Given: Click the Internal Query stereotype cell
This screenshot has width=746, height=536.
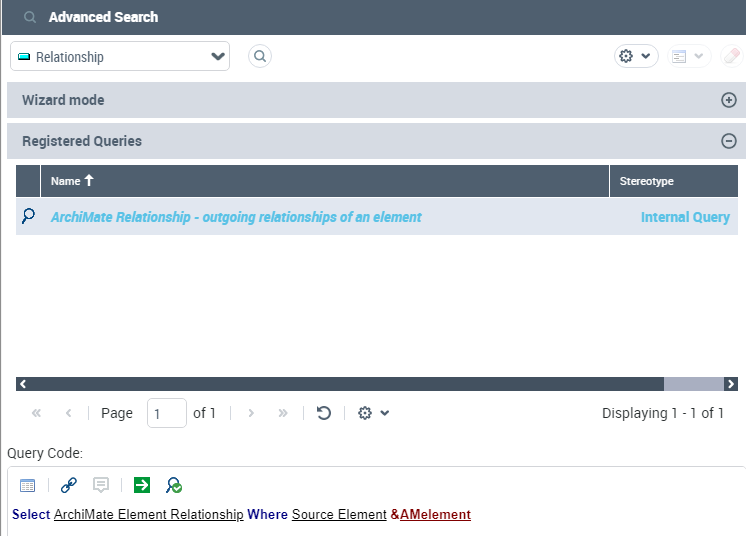Looking at the screenshot, I should [x=685, y=217].
